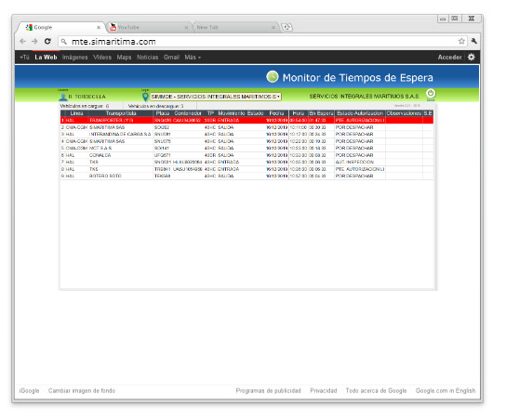Switch to the YouTube tab
Image resolution: width=506 pixels, height=420 pixels.
click(149, 27)
